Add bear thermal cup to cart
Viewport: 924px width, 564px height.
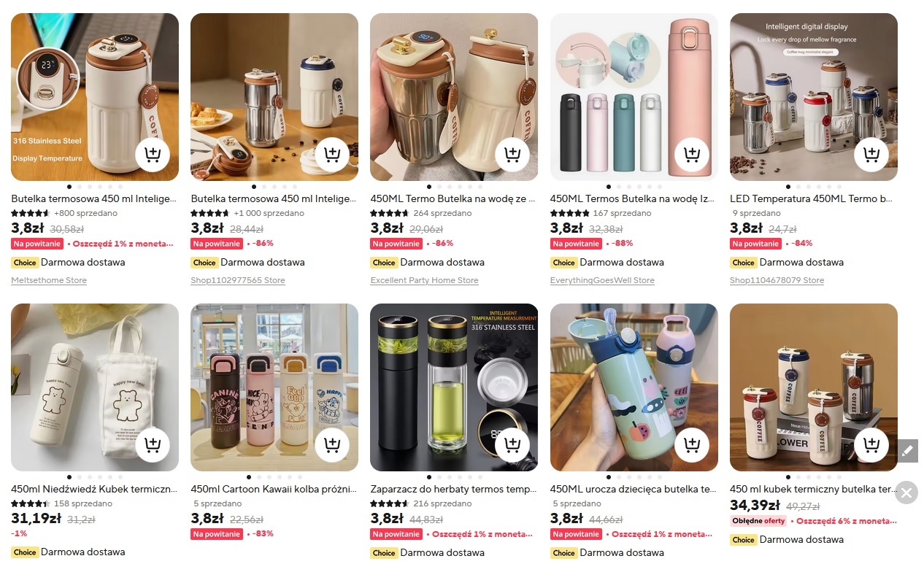coord(153,444)
